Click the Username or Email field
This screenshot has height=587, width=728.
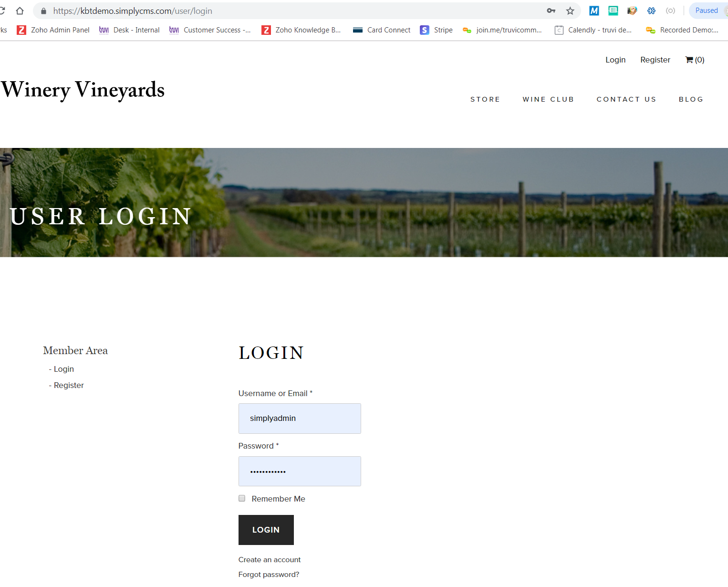[300, 419]
